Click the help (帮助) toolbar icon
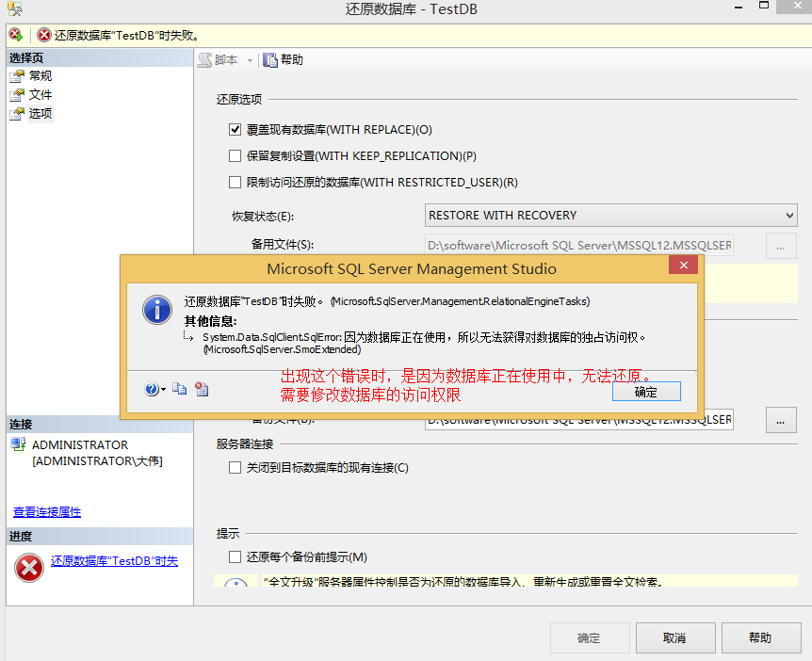812x661 pixels. pos(269,60)
